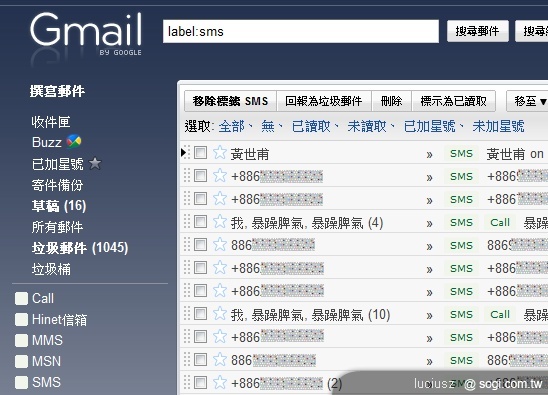This screenshot has width=548, height=395.
Task: Star the 黃世甫 conversation
Action: coord(220,153)
